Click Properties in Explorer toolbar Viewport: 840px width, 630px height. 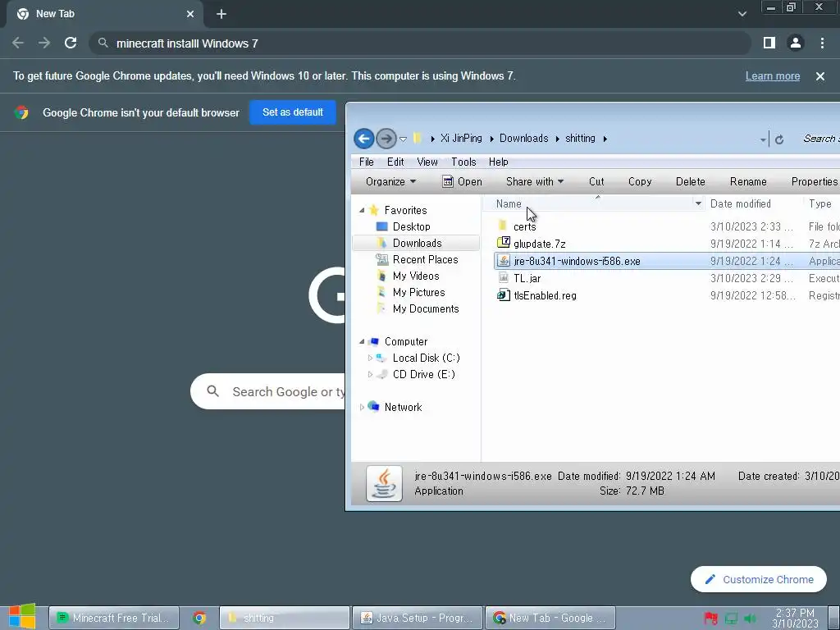(814, 181)
